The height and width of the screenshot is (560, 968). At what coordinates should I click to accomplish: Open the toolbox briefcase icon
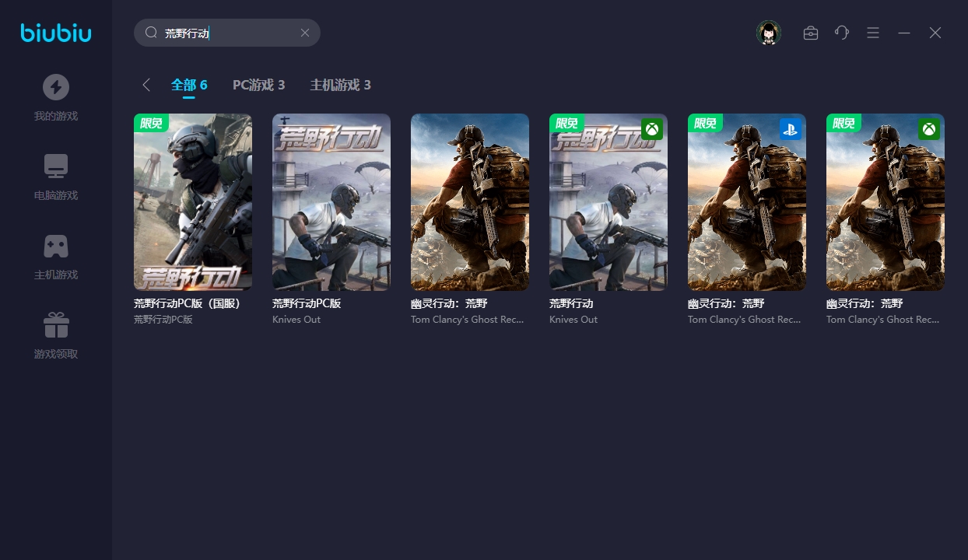click(811, 33)
